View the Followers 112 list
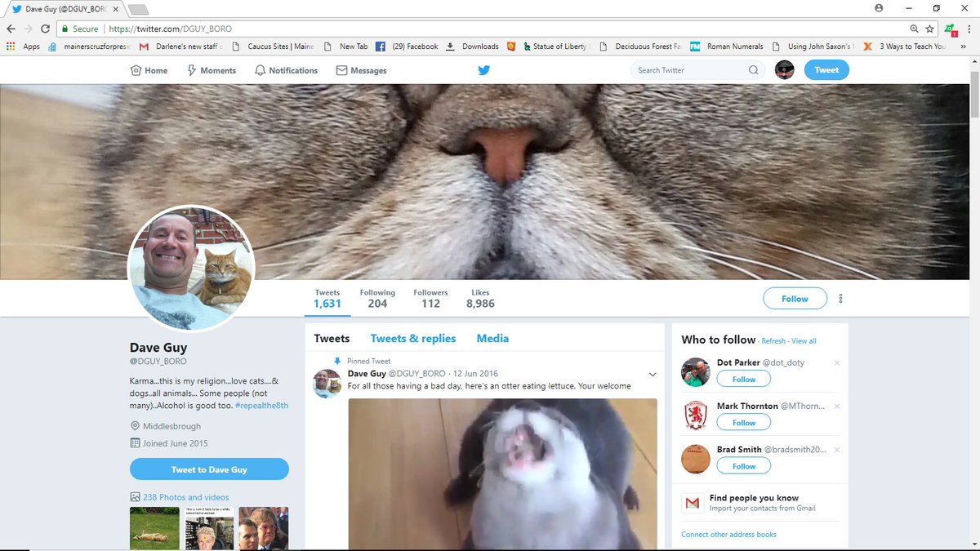Screen dimensions: 980x551 pos(430,299)
